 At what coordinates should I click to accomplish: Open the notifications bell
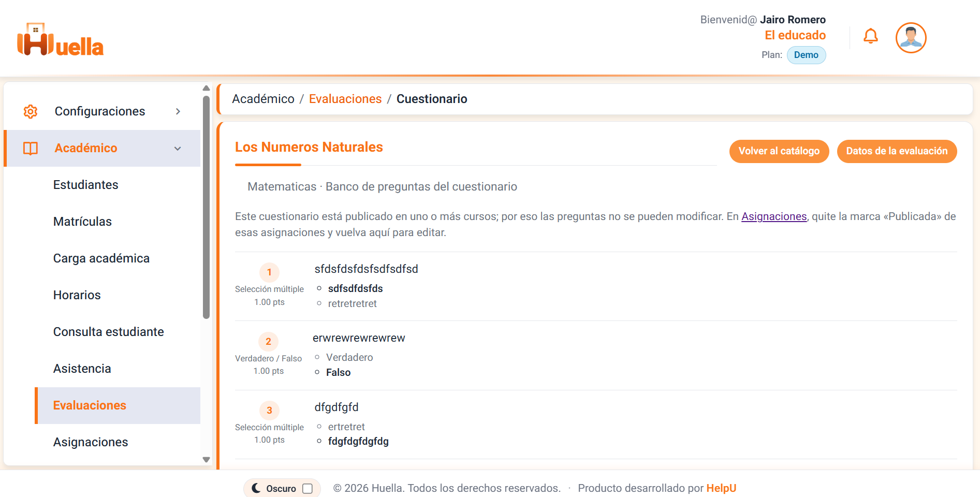(x=871, y=36)
